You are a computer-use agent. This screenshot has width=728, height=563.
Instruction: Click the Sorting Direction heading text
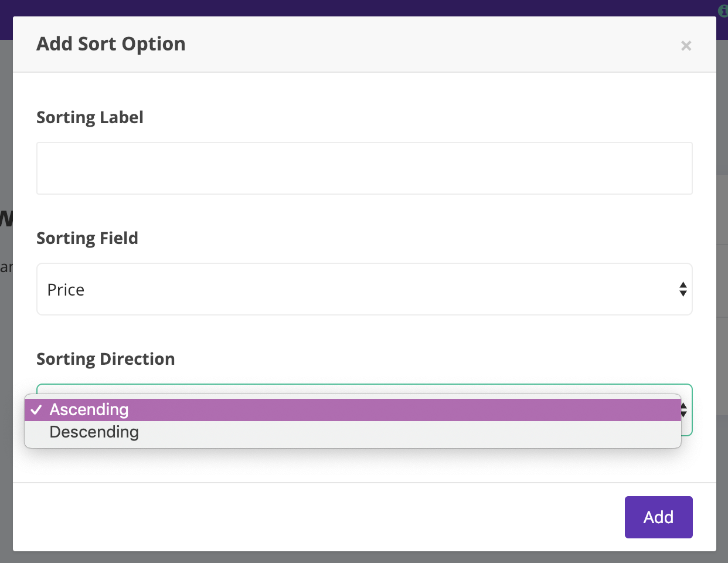106,359
